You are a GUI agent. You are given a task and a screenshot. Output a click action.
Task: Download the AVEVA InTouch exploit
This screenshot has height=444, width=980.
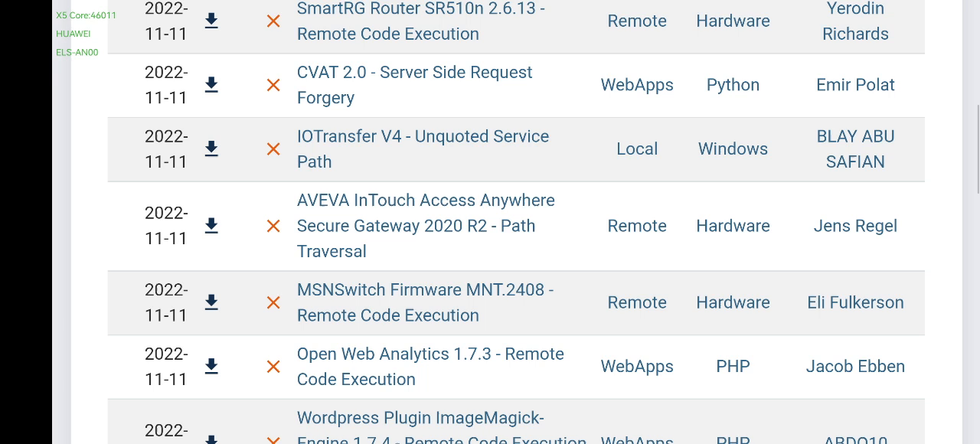[x=211, y=226]
